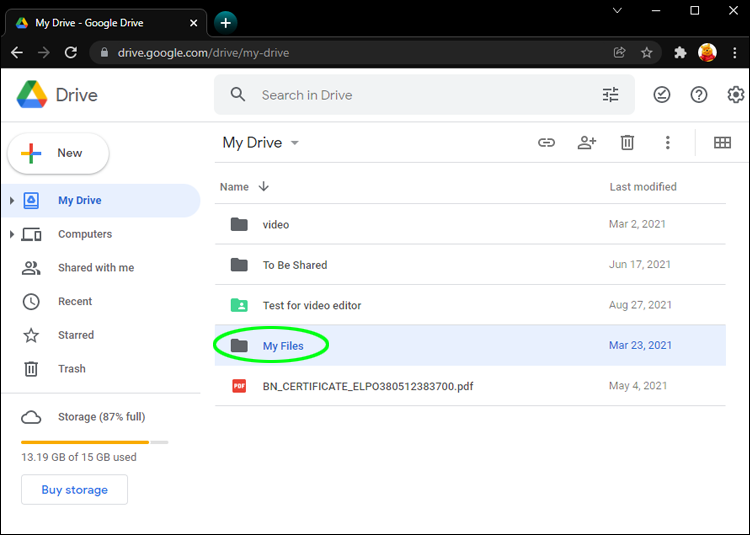Click the New button
Image resolution: width=750 pixels, height=535 pixels.
58,153
